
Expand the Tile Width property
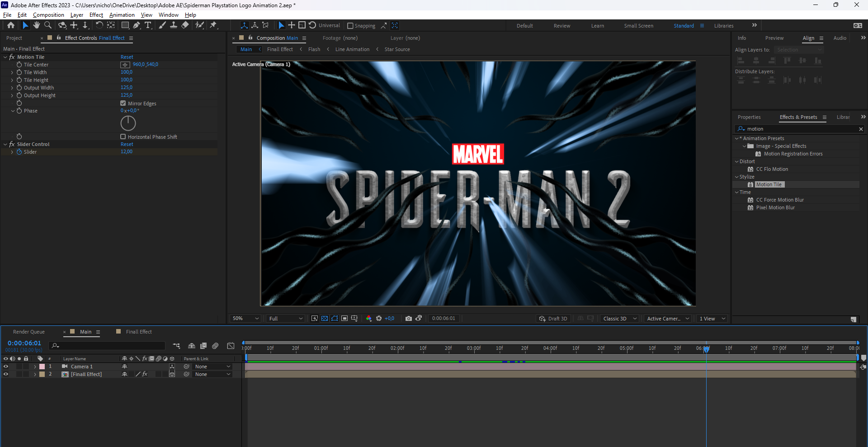[x=12, y=72]
